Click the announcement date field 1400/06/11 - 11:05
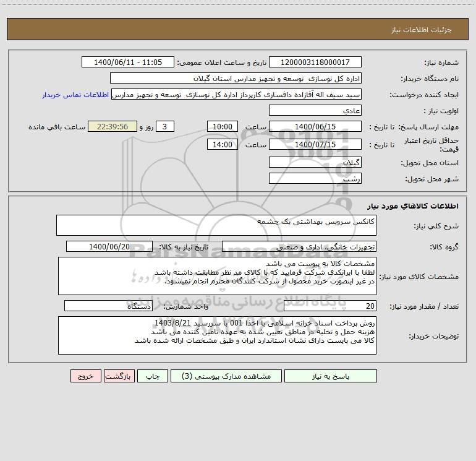476x461 pixels. point(128,62)
